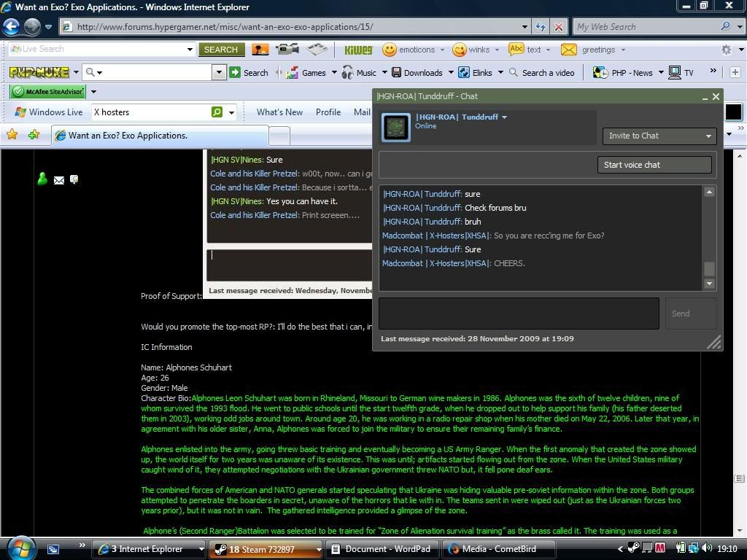Switch to Media - CometBird taskbar button

click(x=498, y=549)
